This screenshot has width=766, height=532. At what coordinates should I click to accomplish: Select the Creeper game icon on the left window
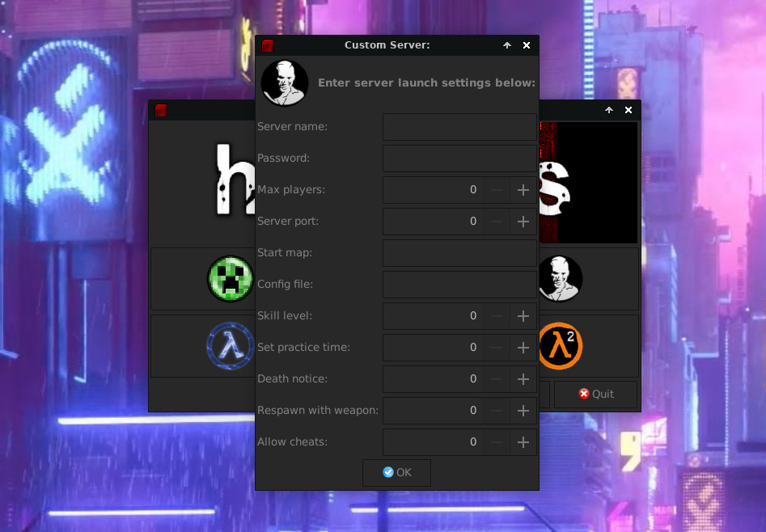(x=231, y=278)
